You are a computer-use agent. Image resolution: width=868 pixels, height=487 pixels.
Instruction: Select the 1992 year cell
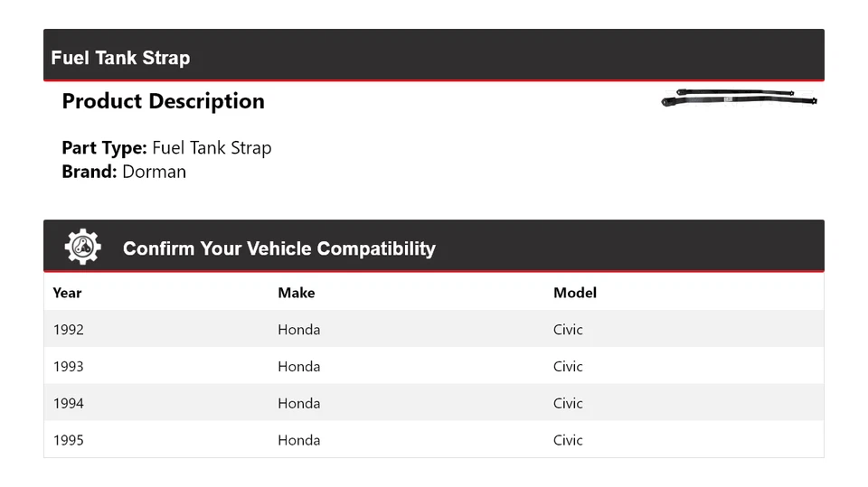tap(68, 330)
